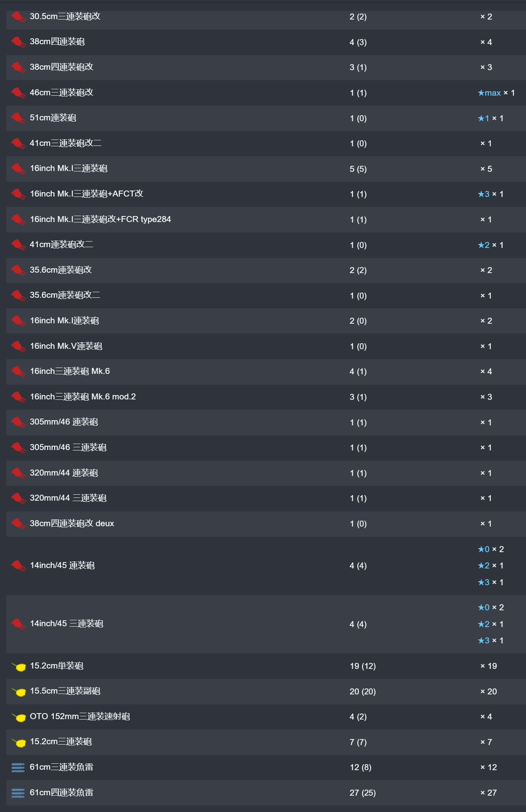Select 305mm/46 連装砲 row name
526x812 pixels.
point(64,422)
